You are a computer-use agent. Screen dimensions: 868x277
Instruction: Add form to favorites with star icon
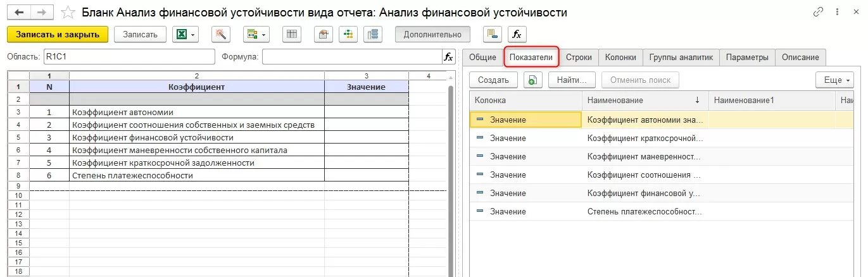pos(68,12)
